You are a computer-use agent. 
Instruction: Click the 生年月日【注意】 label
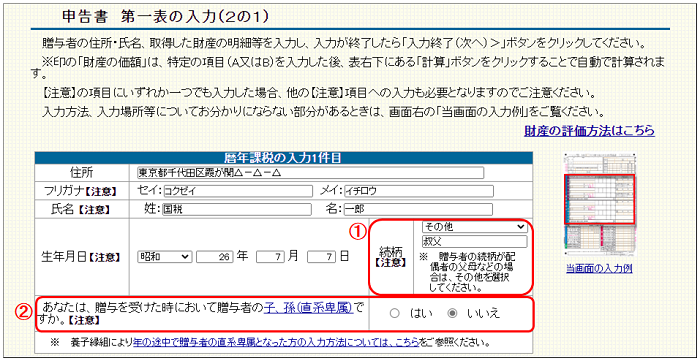[82, 257]
